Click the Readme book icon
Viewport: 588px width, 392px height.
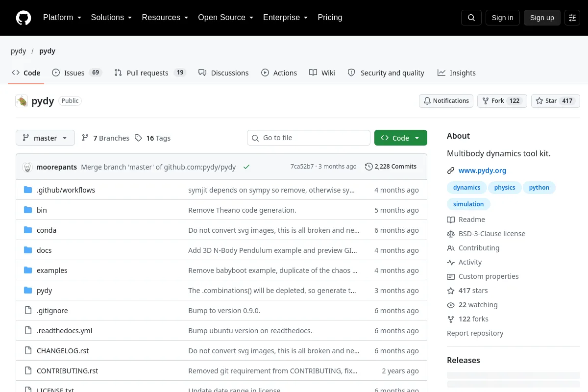451,220
